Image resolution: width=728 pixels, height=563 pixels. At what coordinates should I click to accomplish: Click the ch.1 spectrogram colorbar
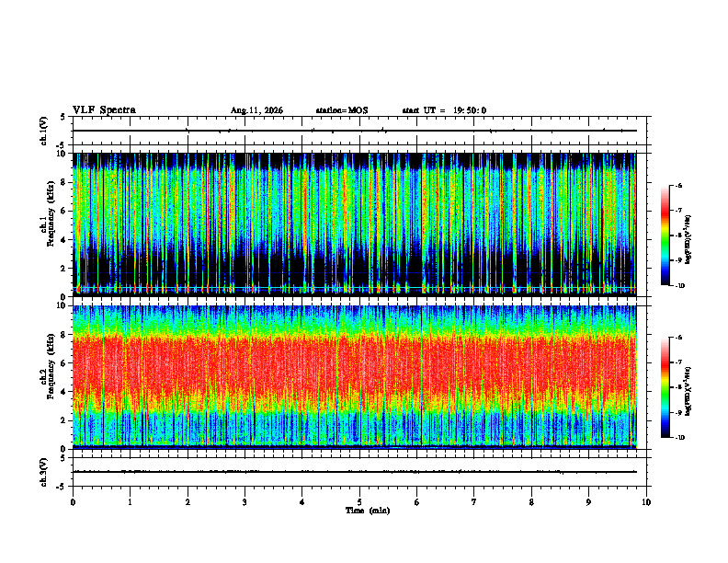tap(665, 236)
